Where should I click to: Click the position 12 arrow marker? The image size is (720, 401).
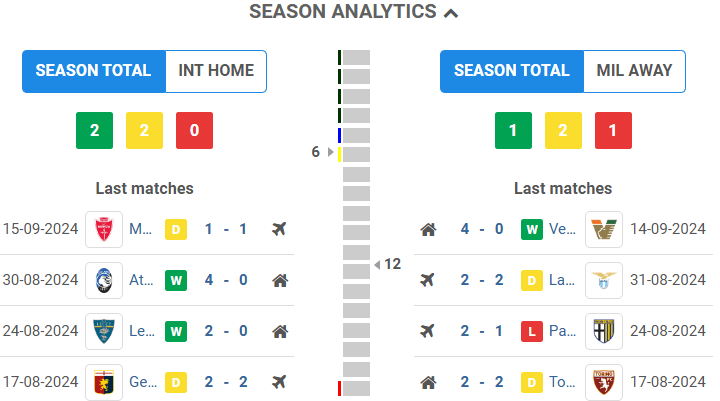coord(377,264)
